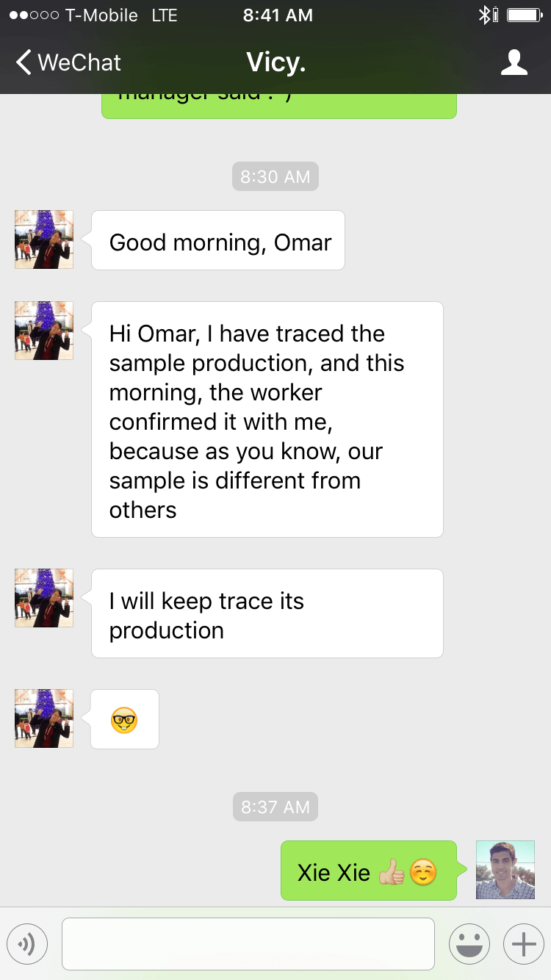Image resolution: width=551 pixels, height=980 pixels.
Task: Tap the "I will keep trace its production" message
Action: pos(267,614)
